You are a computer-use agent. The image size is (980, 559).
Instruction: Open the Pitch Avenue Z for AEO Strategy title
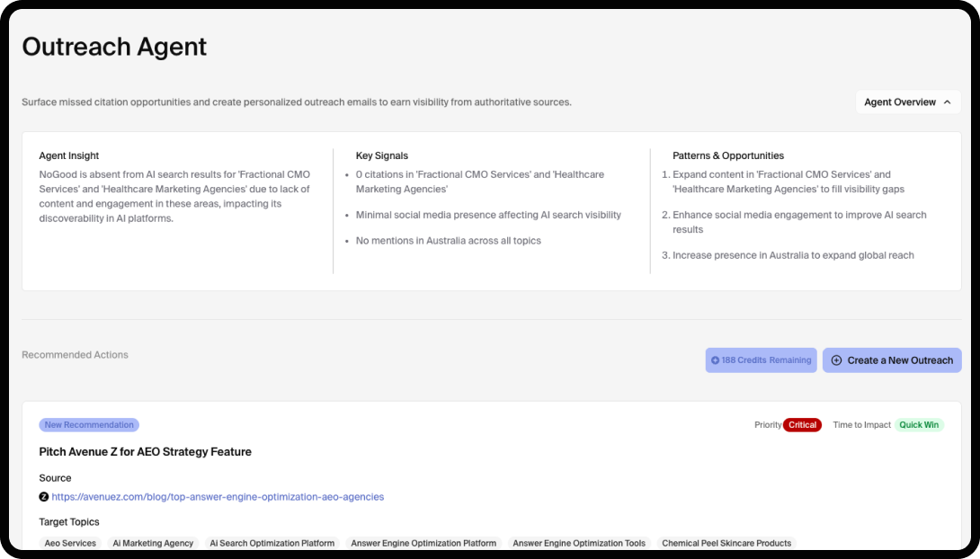click(x=146, y=452)
